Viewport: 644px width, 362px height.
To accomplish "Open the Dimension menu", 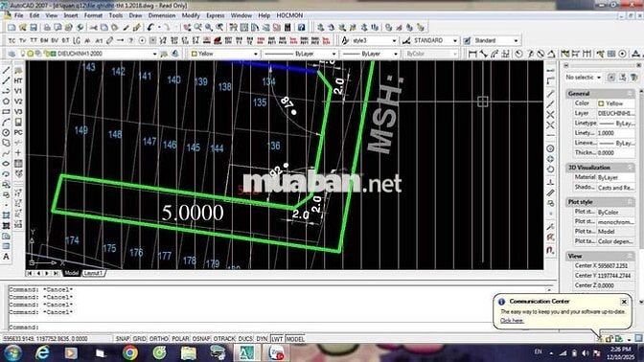I will (162, 15).
